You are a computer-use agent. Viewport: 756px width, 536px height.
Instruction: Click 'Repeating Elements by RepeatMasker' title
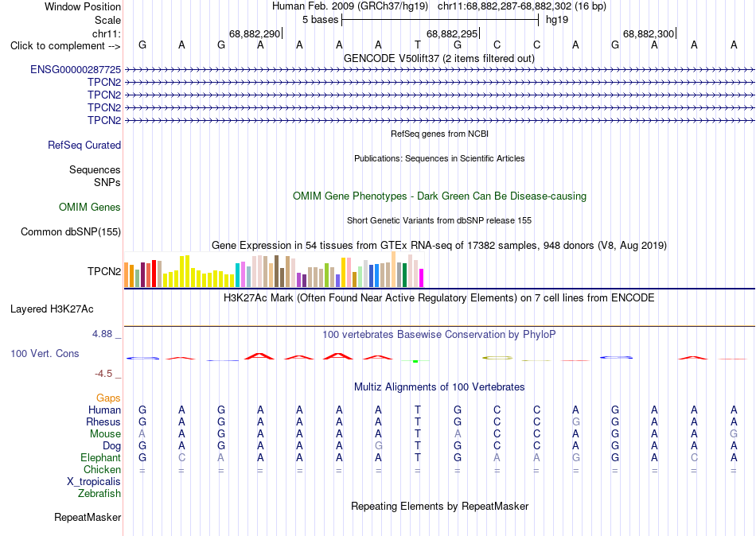440,506
